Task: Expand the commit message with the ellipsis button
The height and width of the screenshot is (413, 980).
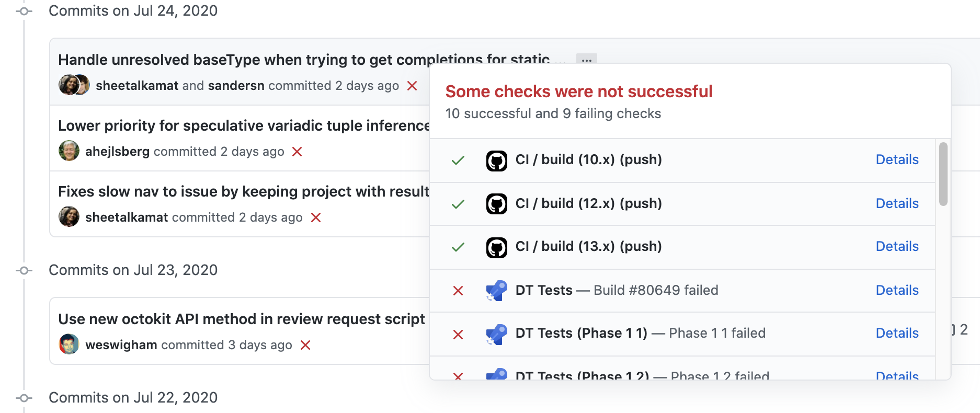Action: tap(586, 60)
